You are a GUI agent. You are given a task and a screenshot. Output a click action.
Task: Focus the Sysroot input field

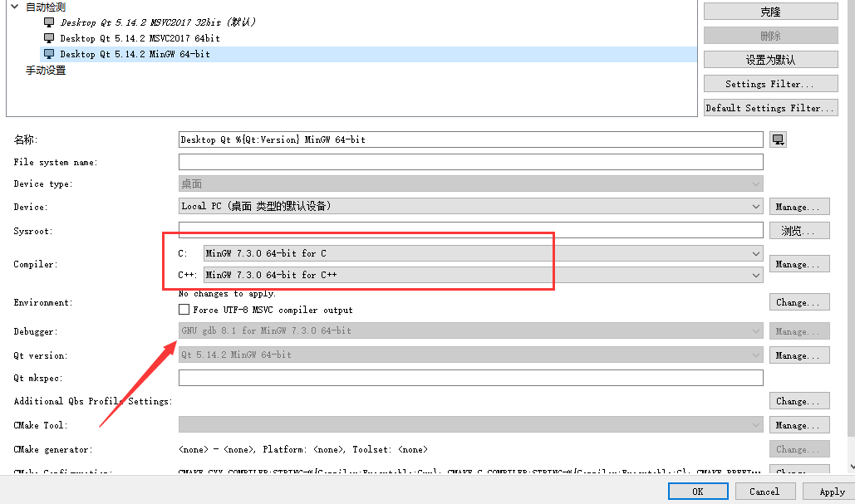click(470, 231)
